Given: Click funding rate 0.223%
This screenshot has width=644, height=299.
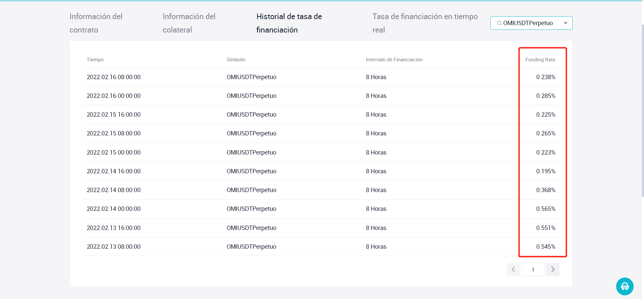Looking at the screenshot, I should point(546,153).
